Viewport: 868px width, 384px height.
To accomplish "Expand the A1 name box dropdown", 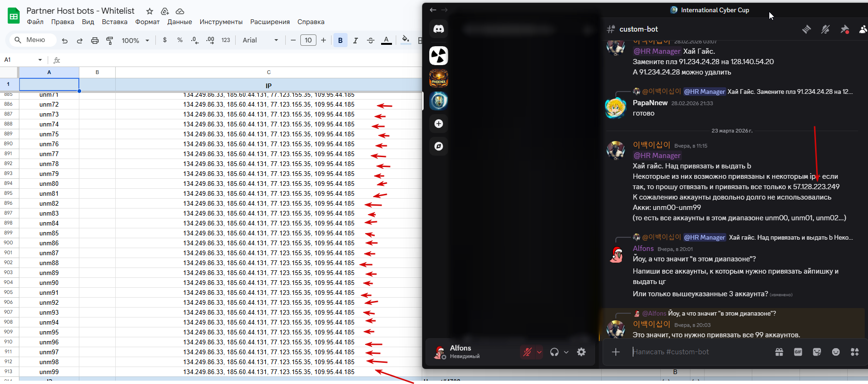I will click(40, 60).
